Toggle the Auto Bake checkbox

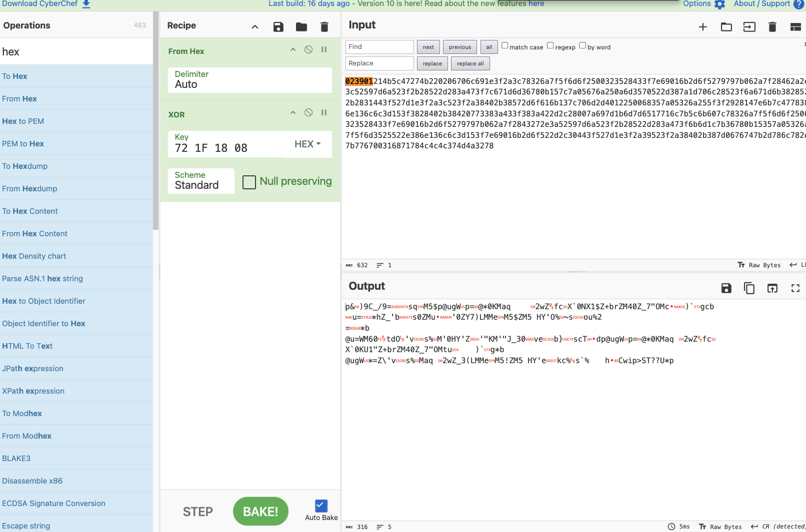(x=321, y=506)
